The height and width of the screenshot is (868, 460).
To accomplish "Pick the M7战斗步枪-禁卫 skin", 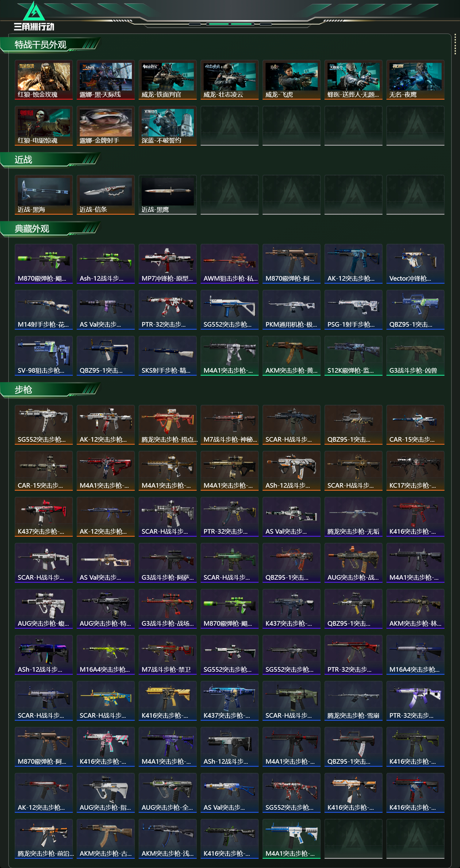I will tap(167, 655).
